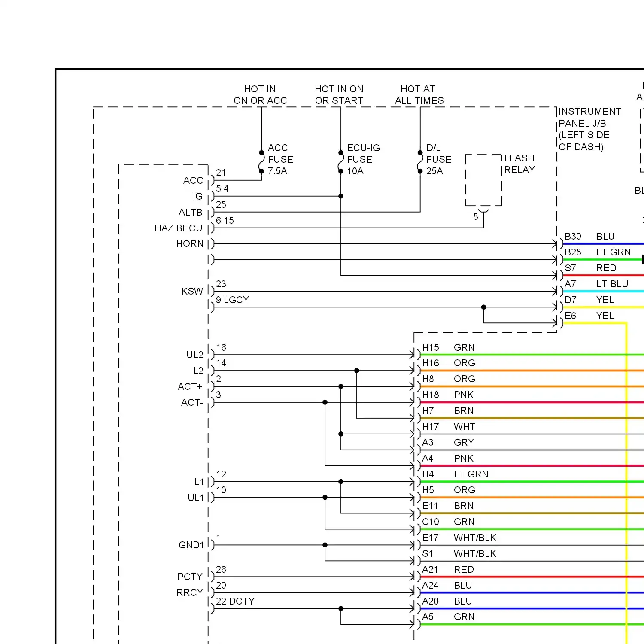Click the "FLASH RELAY" label
644x644 pixels.
pos(519,164)
